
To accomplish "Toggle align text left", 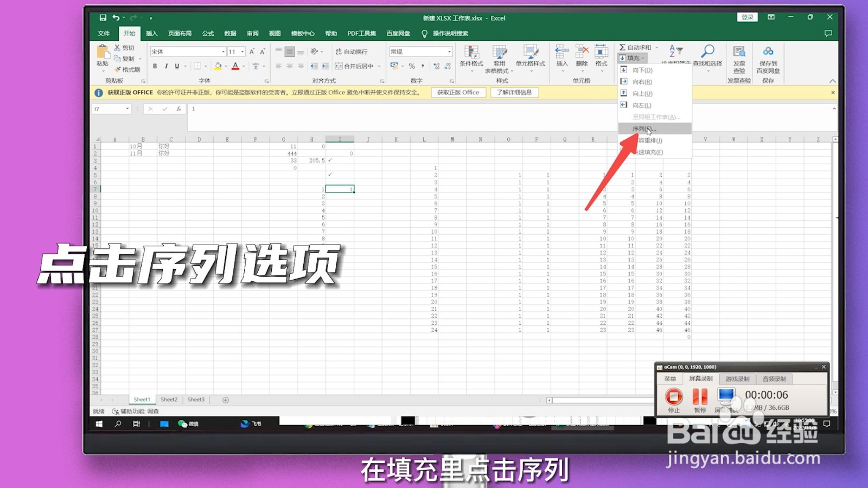I will (278, 66).
